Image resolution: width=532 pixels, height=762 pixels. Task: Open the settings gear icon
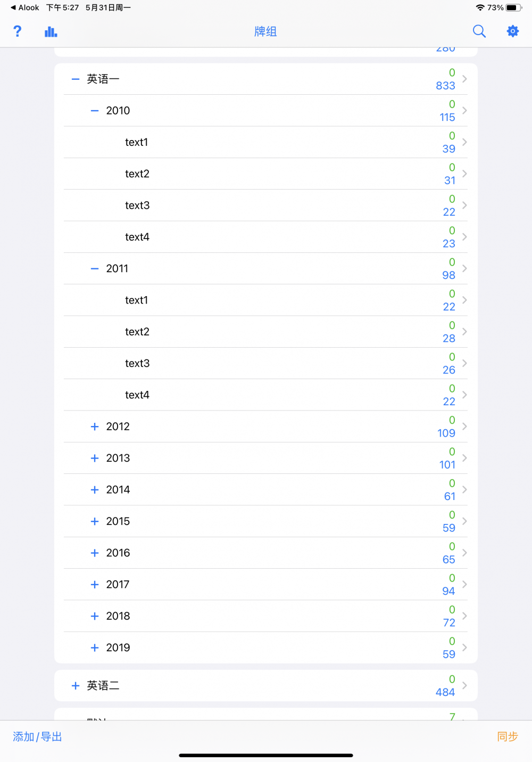(x=513, y=31)
